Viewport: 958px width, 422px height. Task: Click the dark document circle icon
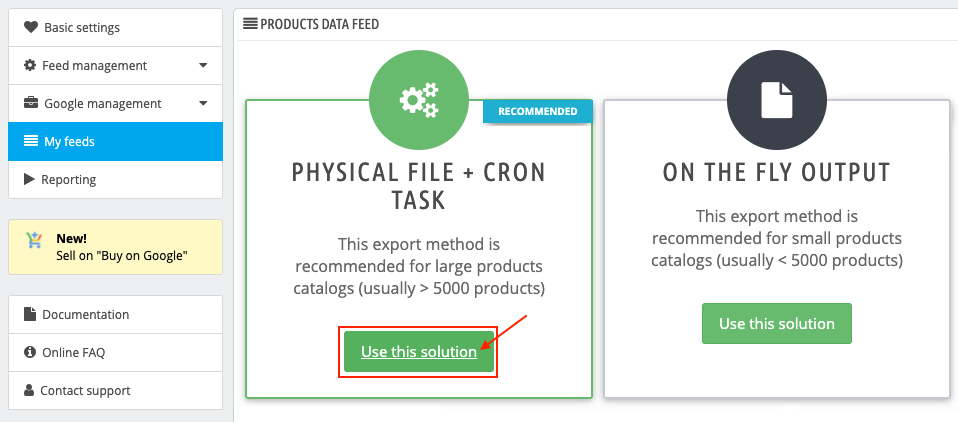click(x=777, y=100)
